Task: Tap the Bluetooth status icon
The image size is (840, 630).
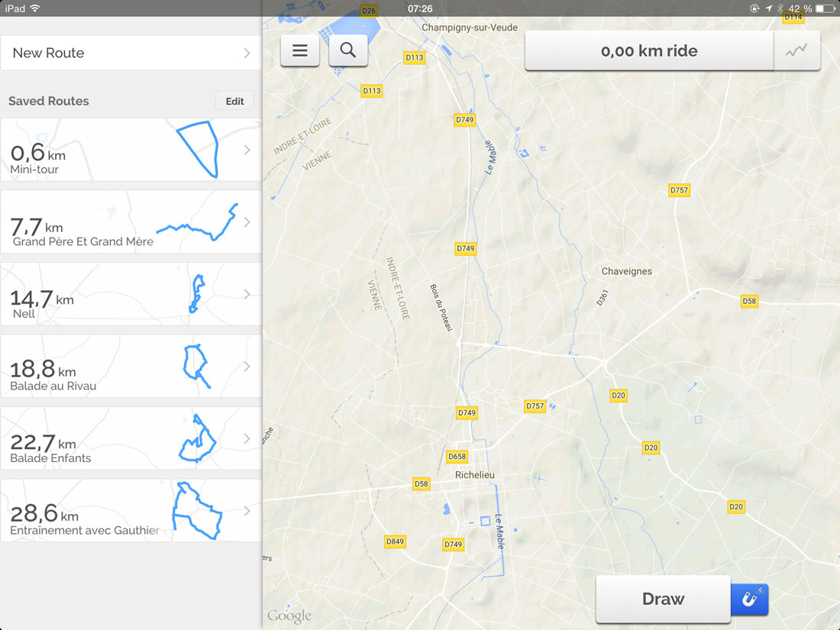Action: tap(780, 8)
